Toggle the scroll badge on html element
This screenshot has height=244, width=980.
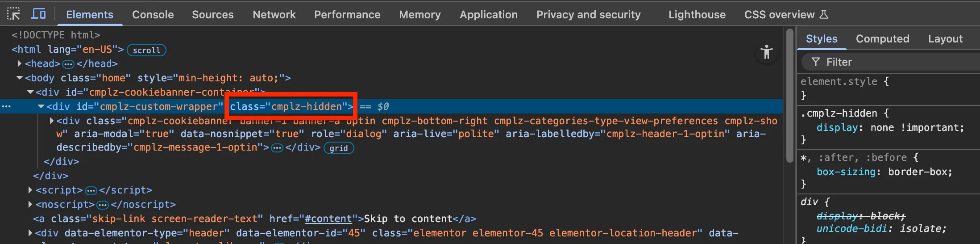point(146,50)
